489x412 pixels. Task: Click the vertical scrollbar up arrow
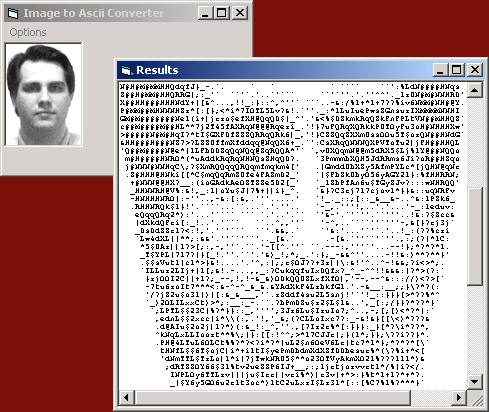tap(475, 90)
